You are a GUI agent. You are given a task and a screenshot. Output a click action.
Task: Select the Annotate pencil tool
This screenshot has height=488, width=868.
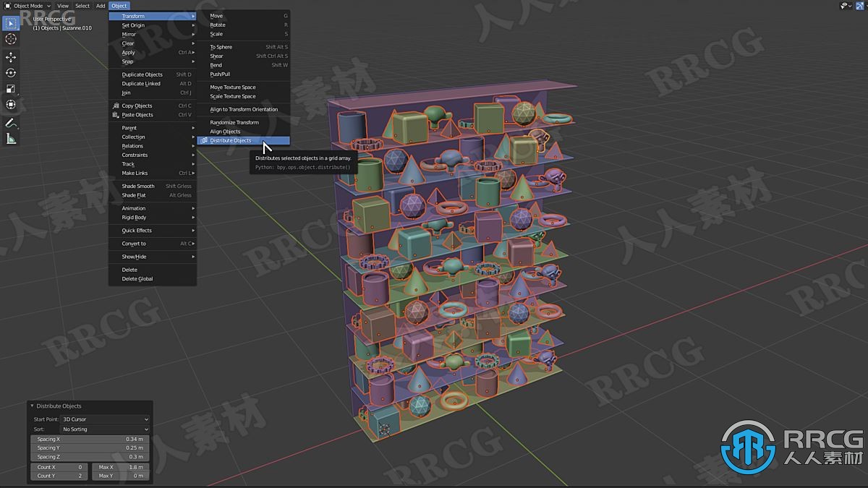11,123
